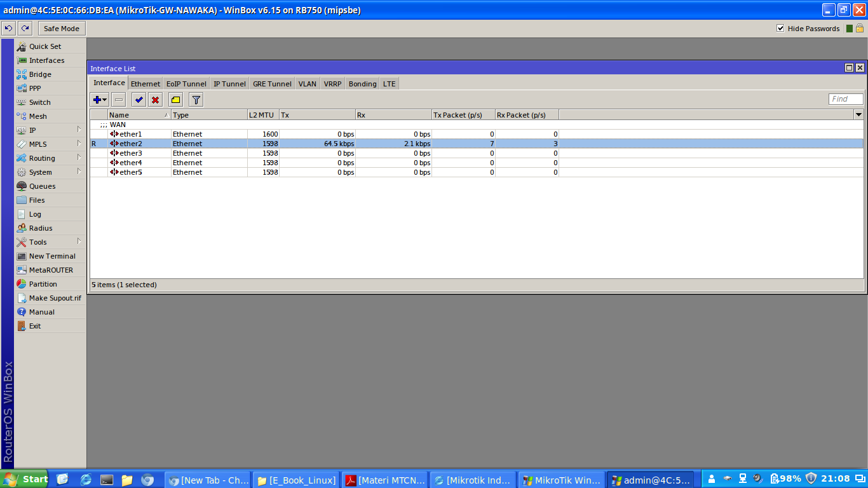Image resolution: width=868 pixels, height=488 pixels.
Task: Click the Remove (minus) toolbar button
Action: click(x=119, y=100)
